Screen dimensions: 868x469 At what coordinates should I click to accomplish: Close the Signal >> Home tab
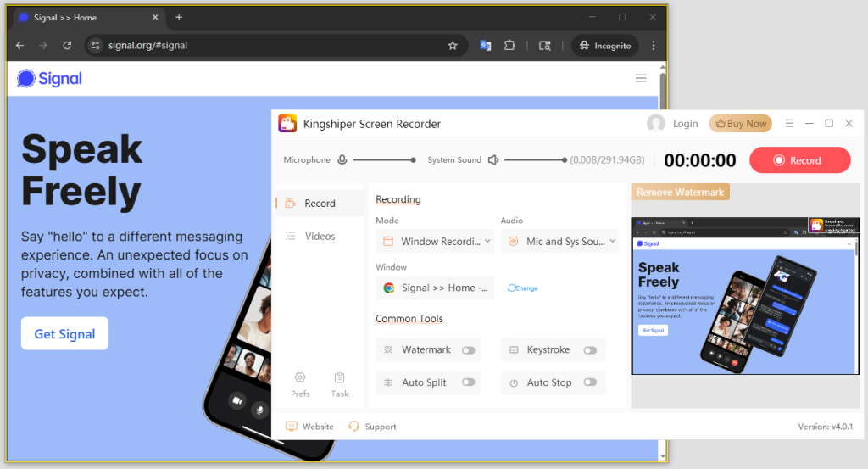(155, 17)
